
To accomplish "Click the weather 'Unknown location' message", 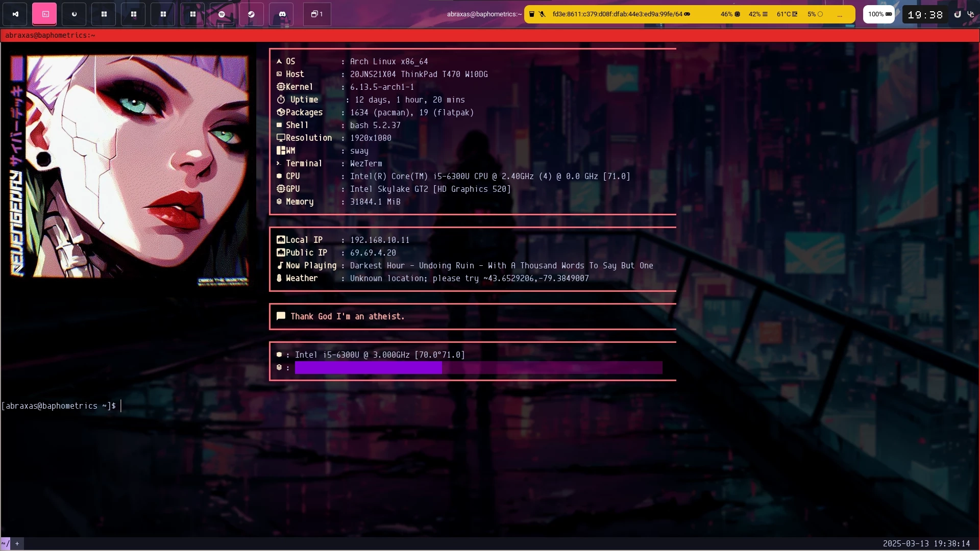I will (x=469, y=279).
